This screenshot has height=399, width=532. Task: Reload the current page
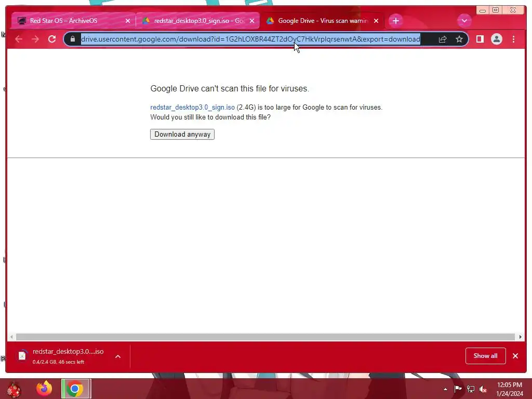52,39
